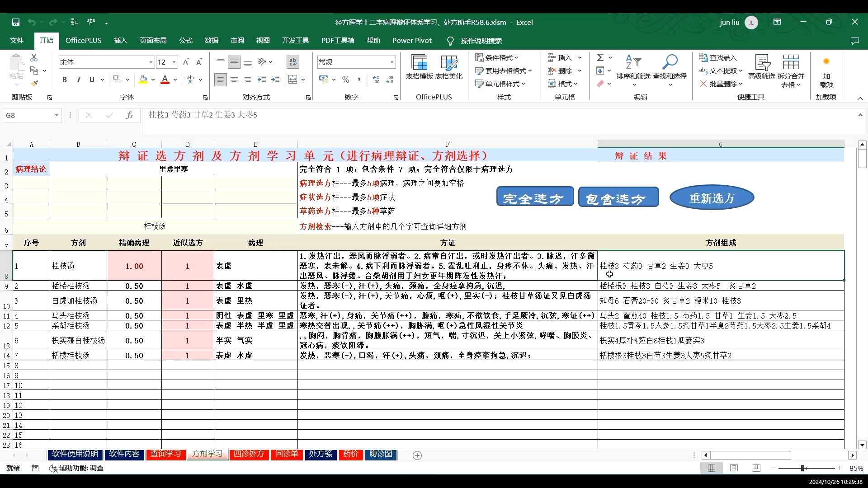Click the 文本提取 button
This screenshot has width=868, height=488.
(x=721, y=71)
